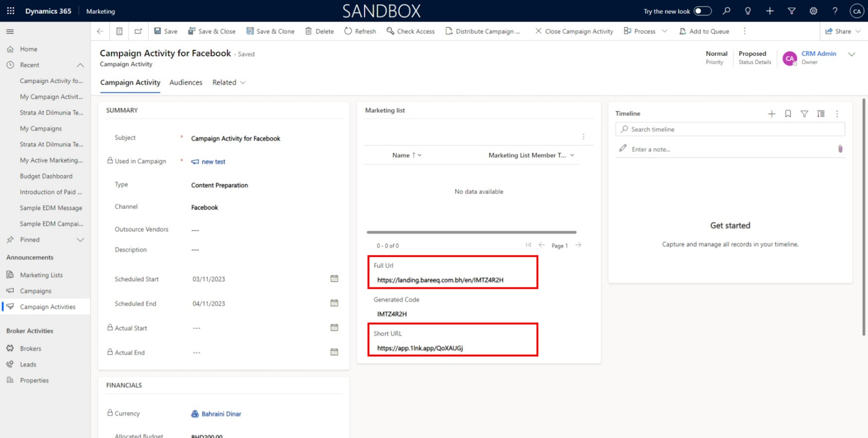Delete this campaign activity

pyautogui.click(x=319, y=31)
